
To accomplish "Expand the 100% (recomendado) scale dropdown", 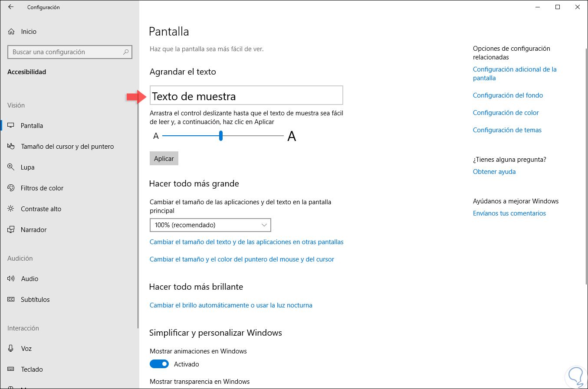I will 210,225.
